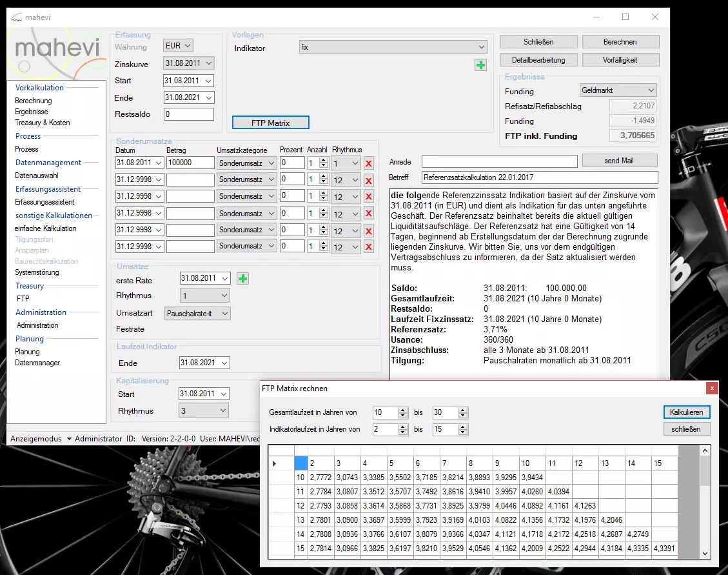Open the Umsatzart Pauschalrate dropdown
Image resolution: width=728 pixels, height=575 pixels.
coord(224,313)
